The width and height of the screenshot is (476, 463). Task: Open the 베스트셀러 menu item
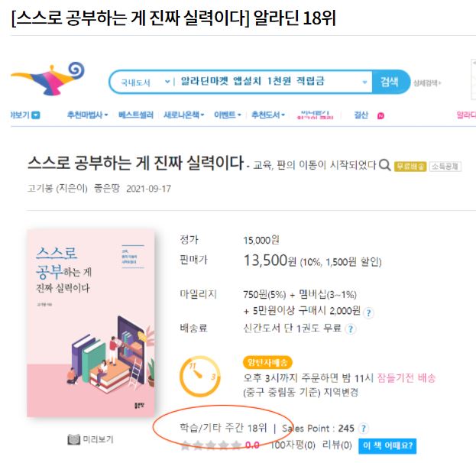pos(136,115)
